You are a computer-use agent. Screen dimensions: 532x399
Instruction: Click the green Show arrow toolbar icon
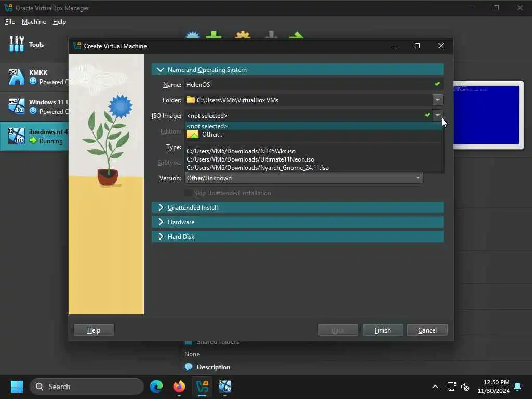[297, 35]
